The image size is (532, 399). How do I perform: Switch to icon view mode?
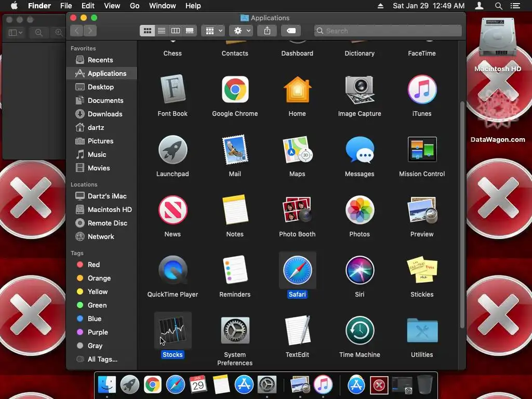pos(147,31)
